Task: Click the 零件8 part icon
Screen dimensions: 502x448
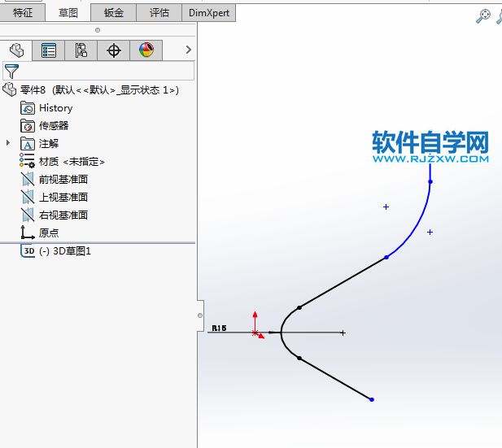Action: pos(9,89)
